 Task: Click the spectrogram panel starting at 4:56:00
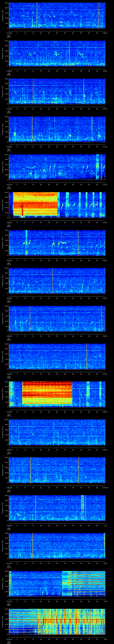coord(57,357)
